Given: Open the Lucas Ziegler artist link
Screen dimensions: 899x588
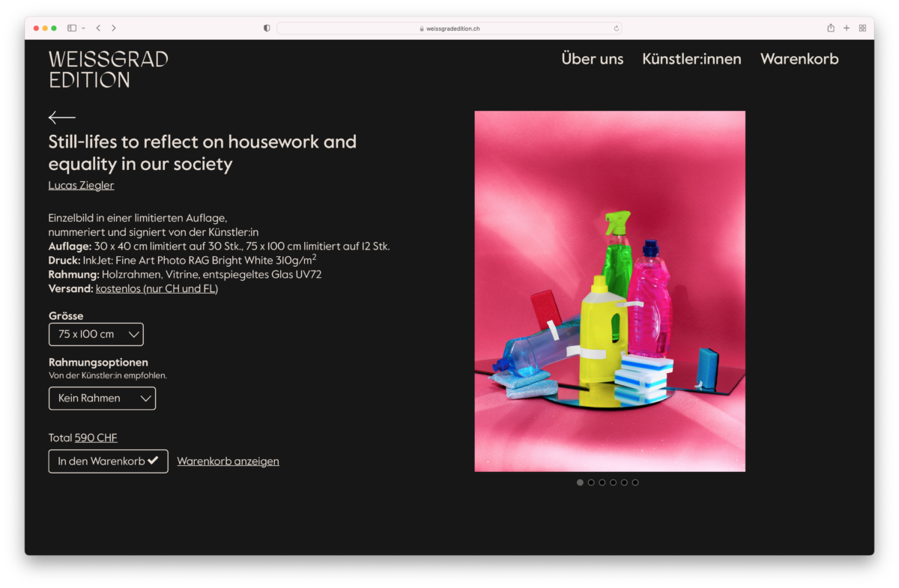Looking at the screenshot, I should point(81,185).
